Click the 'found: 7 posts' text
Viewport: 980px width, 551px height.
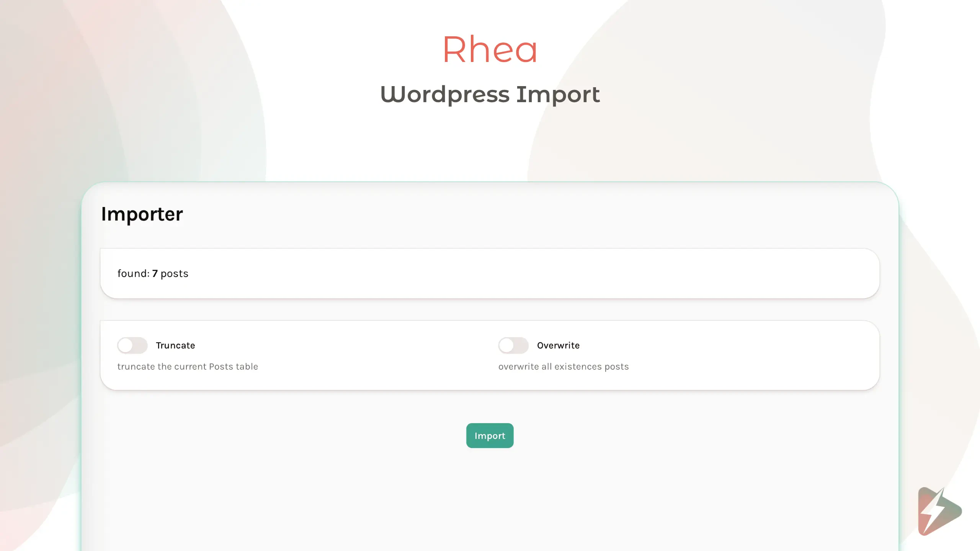coord(153,274)
